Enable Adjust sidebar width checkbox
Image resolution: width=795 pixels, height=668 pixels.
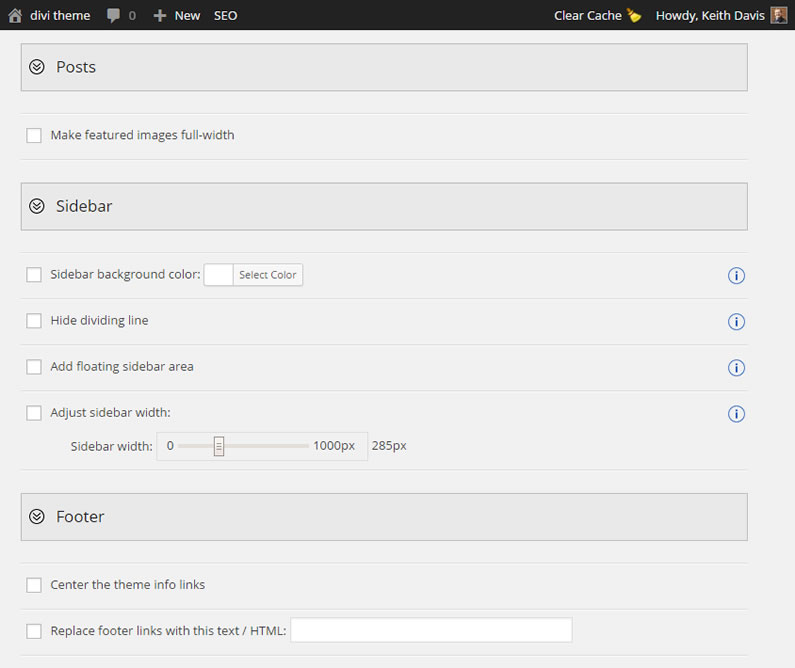click(x=34, y=413)
